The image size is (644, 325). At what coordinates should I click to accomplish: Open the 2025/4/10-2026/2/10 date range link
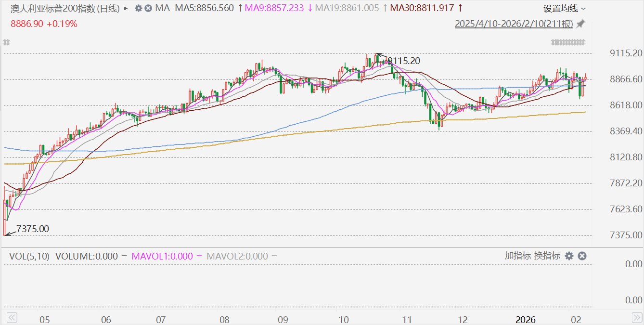[514, 24]
